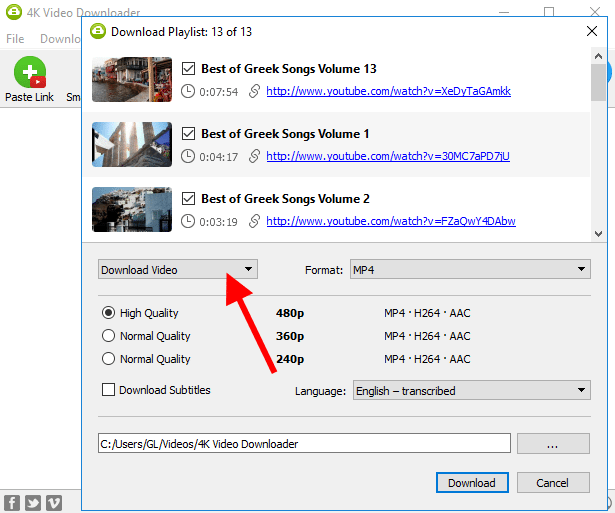This screenshot has height=513, width=615.
Task: Open the Vimeo icon in main window
Action: click(54, 503)
